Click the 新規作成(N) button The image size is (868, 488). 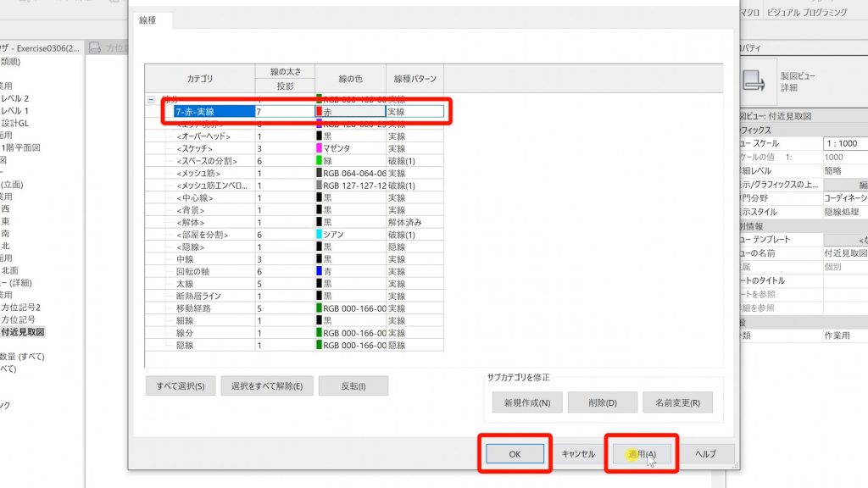(x=526, y=402)
